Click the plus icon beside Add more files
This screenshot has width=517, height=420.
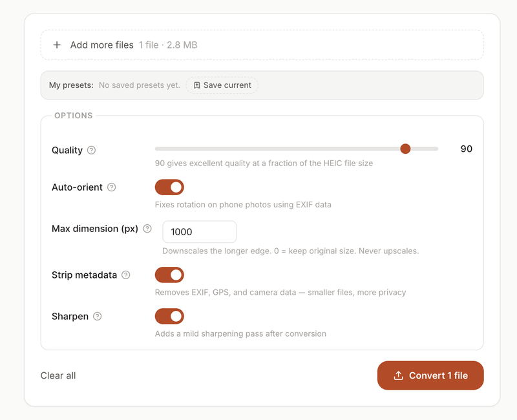(57, 45)
